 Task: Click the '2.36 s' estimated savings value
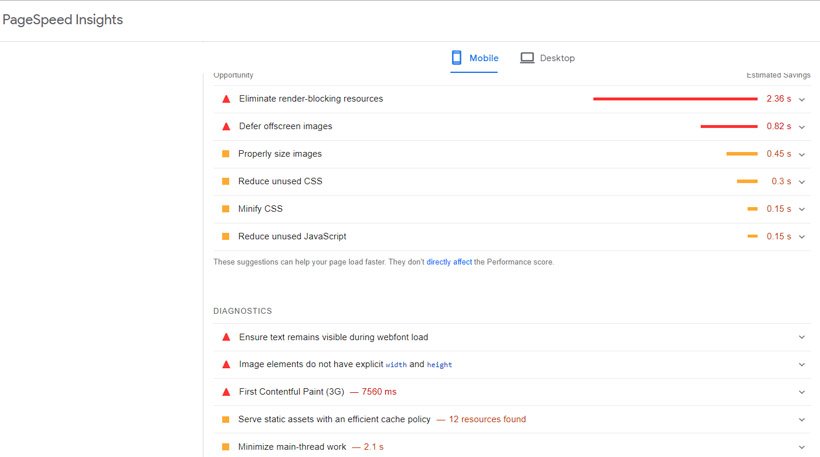[x=779, y=99]
